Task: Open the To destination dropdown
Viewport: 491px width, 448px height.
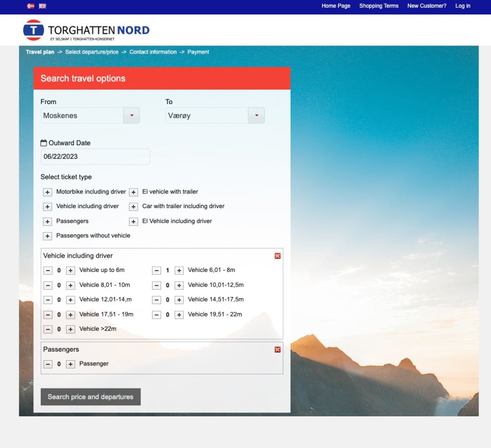Action: [256, 116]
